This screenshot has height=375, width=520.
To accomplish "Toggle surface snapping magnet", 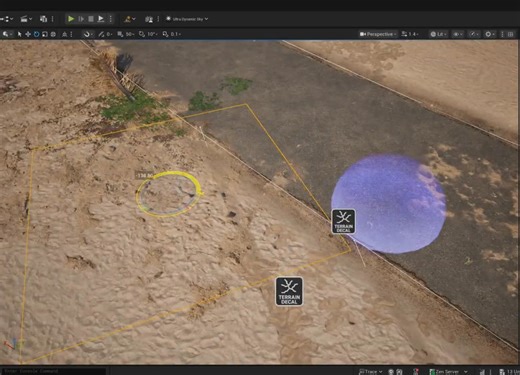I will [87, 34].
